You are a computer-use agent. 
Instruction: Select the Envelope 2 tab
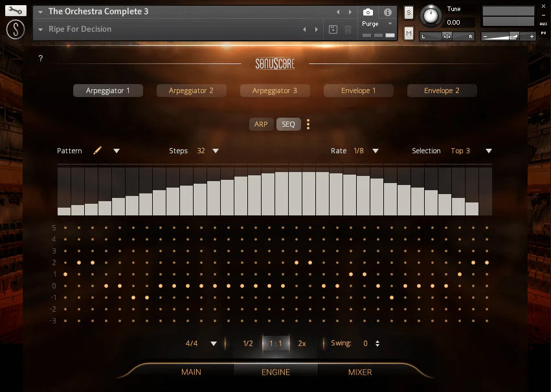coord(442,91)
